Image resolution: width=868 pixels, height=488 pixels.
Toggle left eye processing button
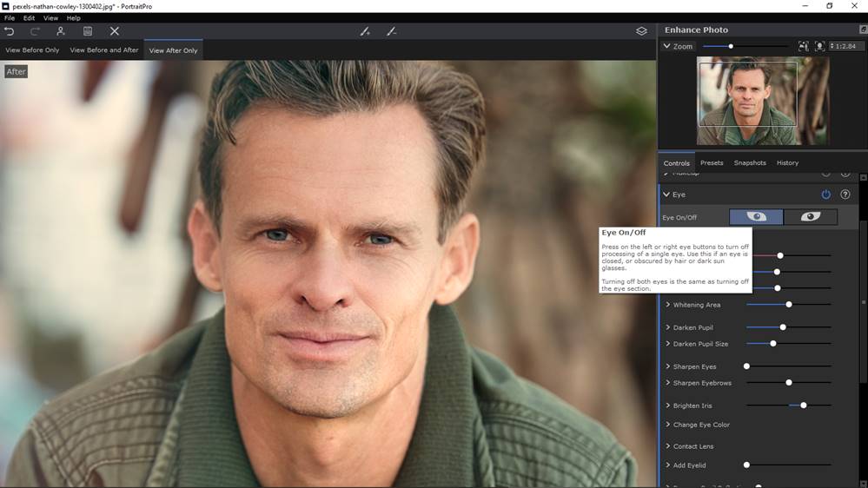pos(756,217)
